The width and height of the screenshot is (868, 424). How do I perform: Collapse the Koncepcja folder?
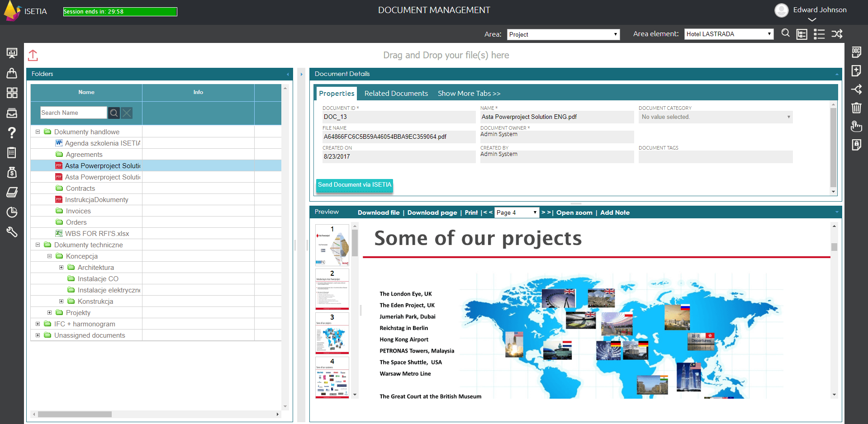pos(50,256)
